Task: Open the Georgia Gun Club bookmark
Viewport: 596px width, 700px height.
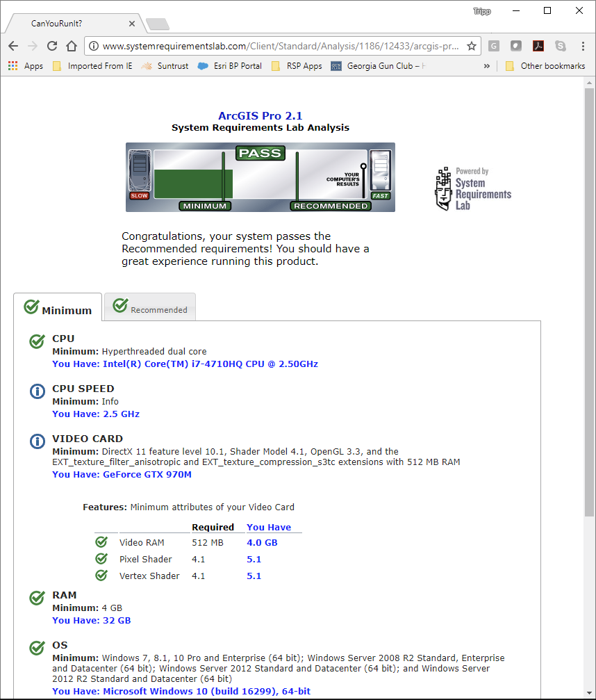Action: coord(379,66)
